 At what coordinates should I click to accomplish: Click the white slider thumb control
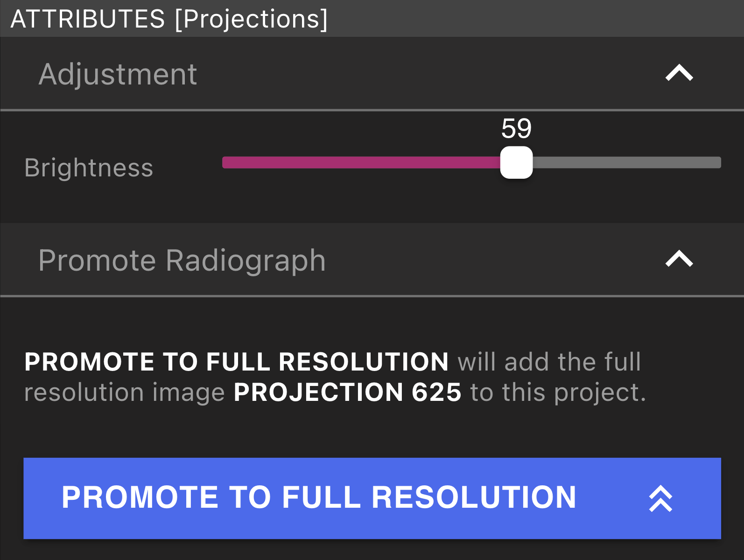(x=516, y=163)
